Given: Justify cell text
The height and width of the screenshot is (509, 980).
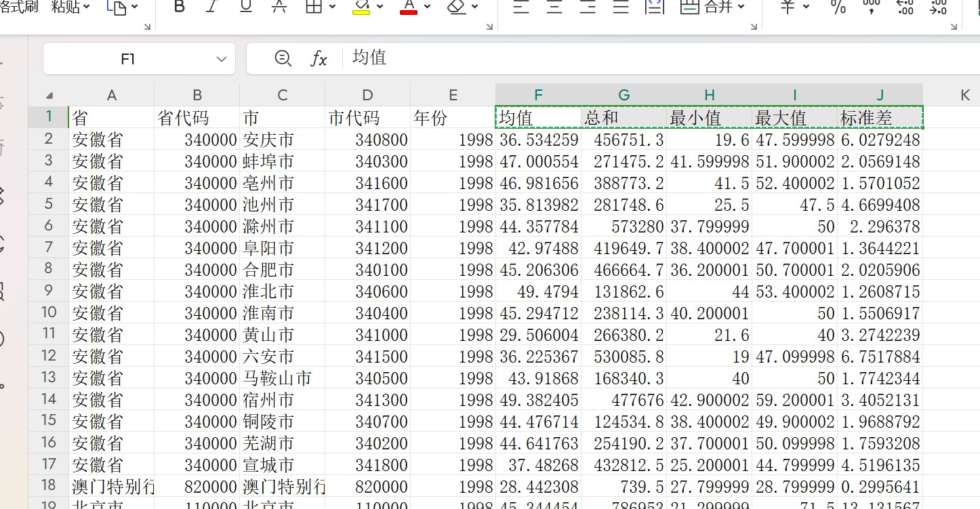Looking at the screenshot, I should click(621, 7).
